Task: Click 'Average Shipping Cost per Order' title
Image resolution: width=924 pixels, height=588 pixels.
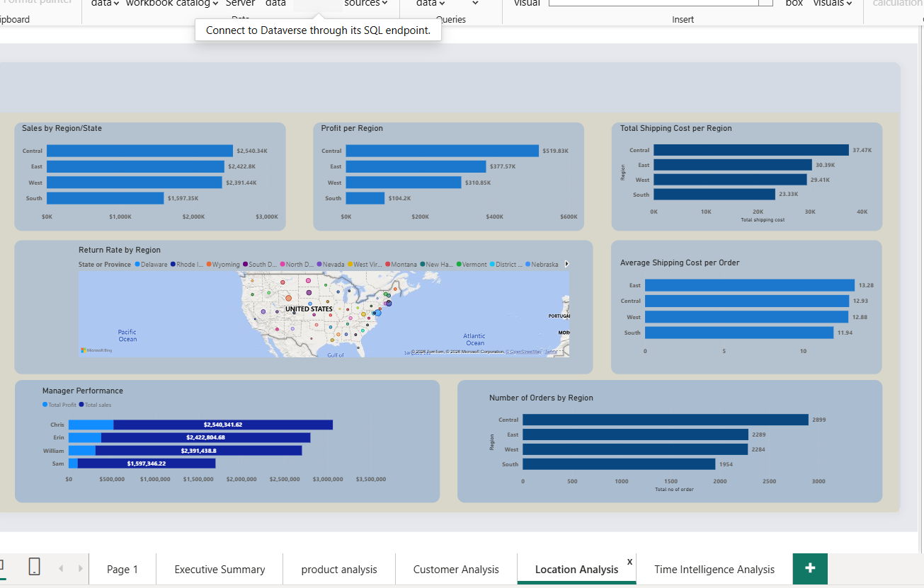Action: pyautogui.click(x=680, y=263)
